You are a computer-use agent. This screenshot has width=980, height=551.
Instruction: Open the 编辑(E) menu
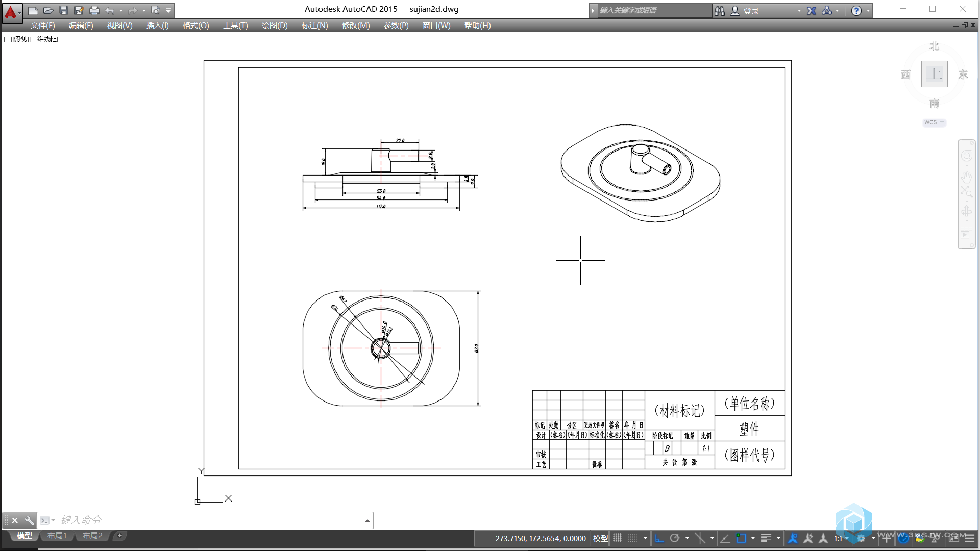(81, 26)
